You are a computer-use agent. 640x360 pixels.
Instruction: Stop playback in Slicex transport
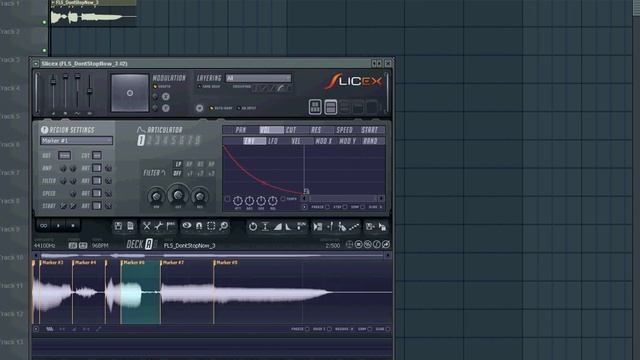click(73, 226)
